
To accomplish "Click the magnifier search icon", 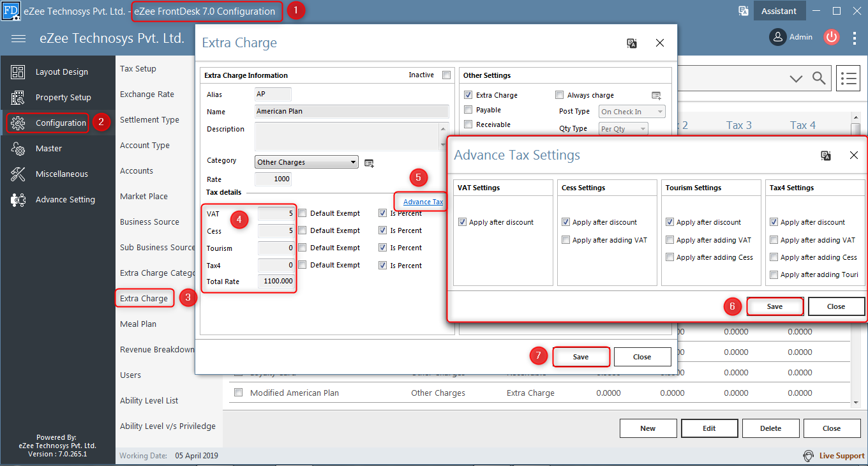I will tap(819, 78).
